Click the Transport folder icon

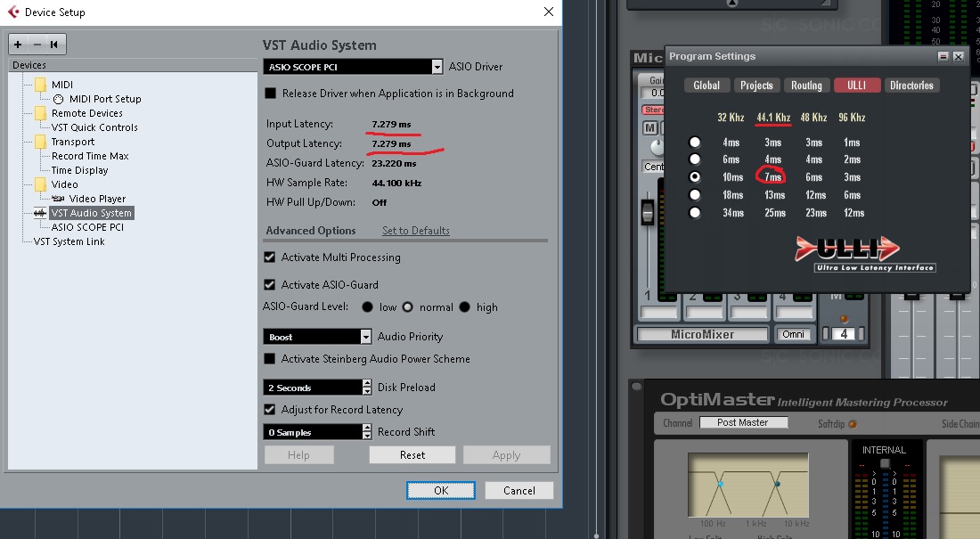(x=41, y=142)
